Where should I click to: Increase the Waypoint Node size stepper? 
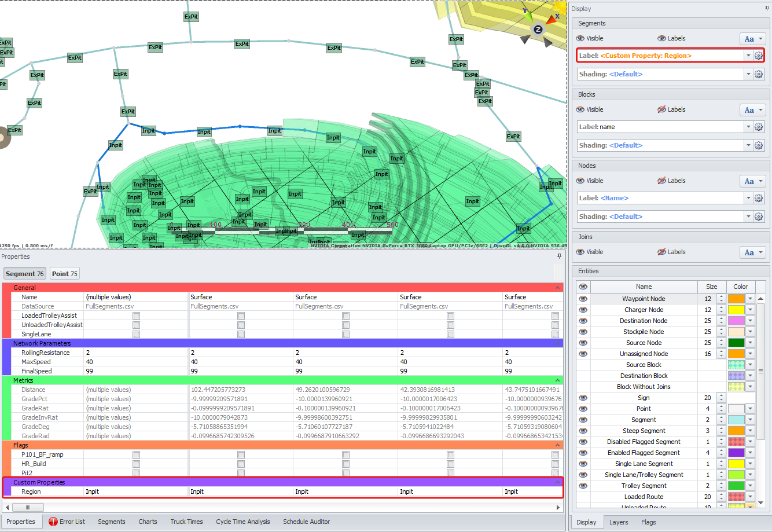tap(721, 296)
